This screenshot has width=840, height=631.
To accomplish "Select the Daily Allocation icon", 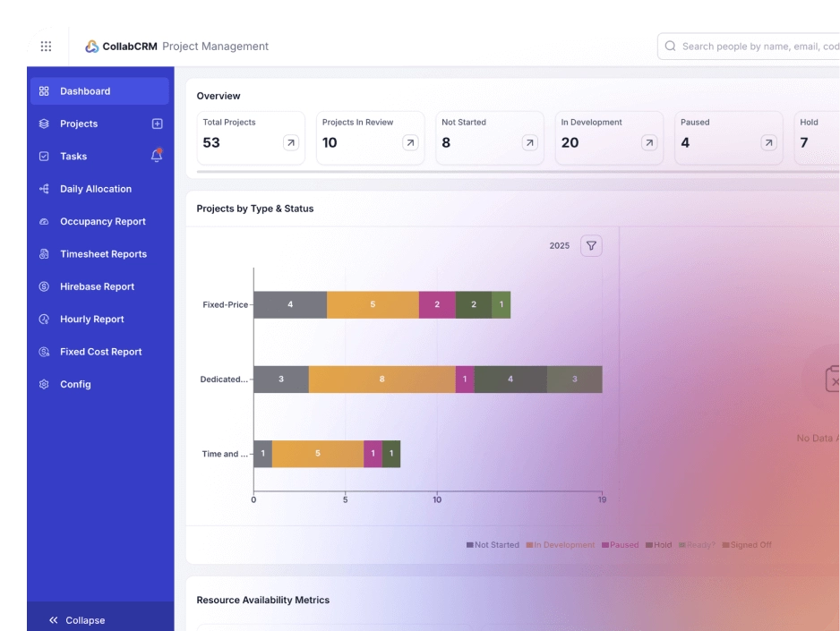I will coord(43,189).
